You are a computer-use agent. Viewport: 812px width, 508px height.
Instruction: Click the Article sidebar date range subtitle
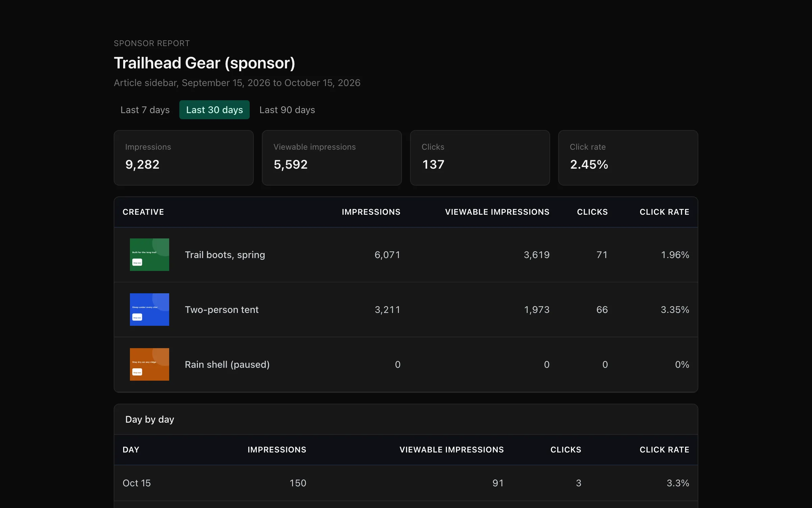click(237, 83)
